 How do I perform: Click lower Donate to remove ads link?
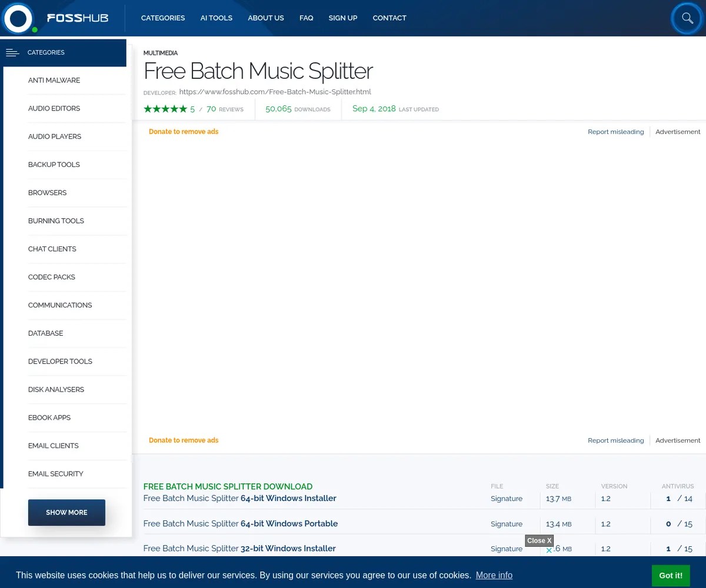(x=184, y=440)
